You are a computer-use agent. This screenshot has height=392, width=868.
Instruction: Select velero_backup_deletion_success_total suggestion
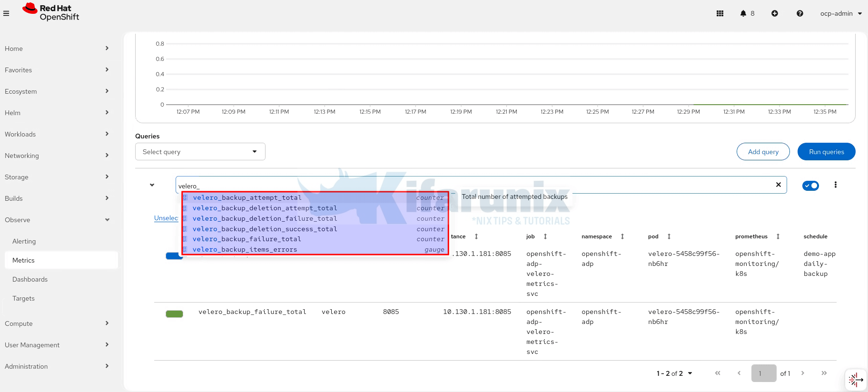[315, 229]
